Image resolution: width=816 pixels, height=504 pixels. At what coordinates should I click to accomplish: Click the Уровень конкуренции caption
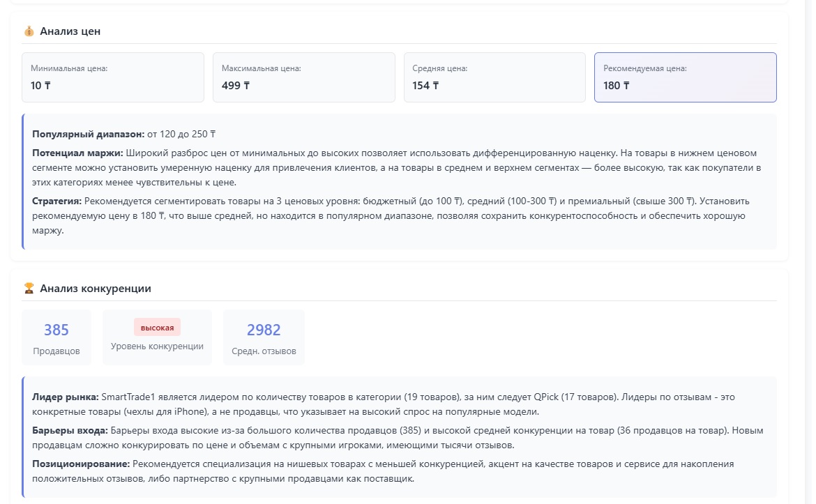[x=157, y=346]
